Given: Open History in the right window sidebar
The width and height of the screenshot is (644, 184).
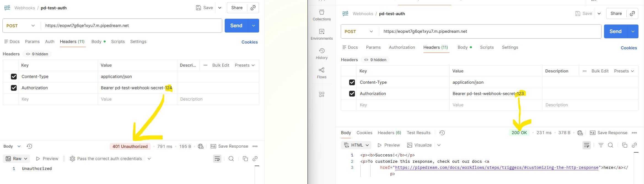Looking at the screenshot, I should click(x=321, y=54).
